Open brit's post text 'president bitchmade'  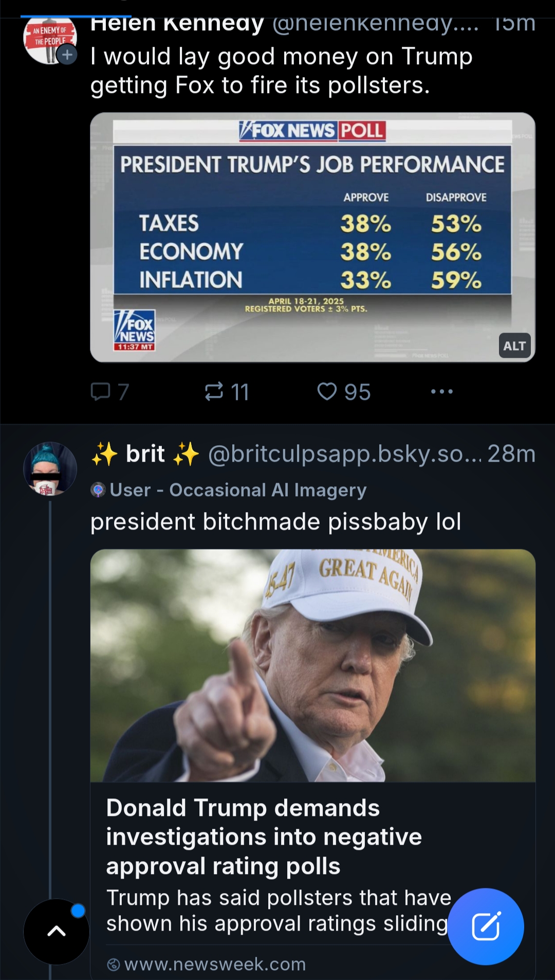(275, 521)
